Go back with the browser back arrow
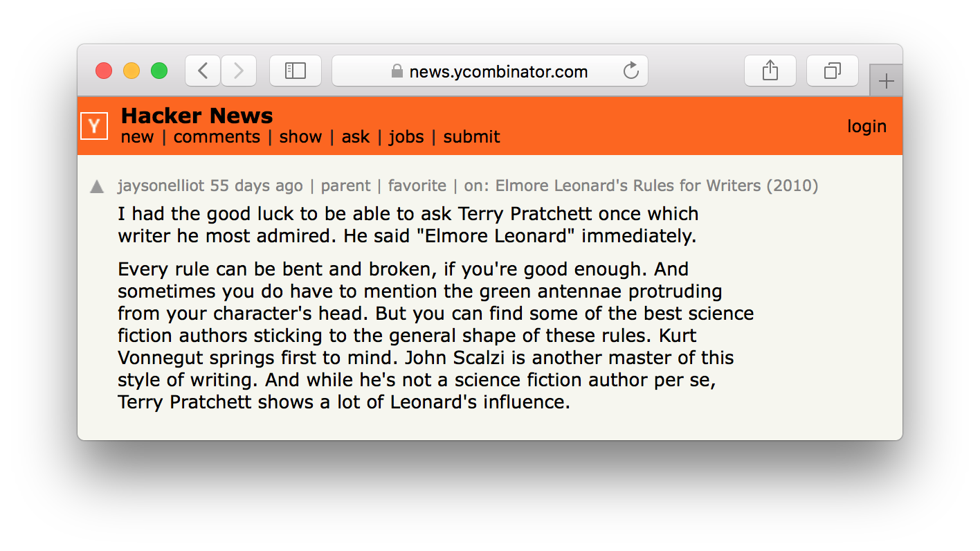980x551 pixels. coord(203,71)
